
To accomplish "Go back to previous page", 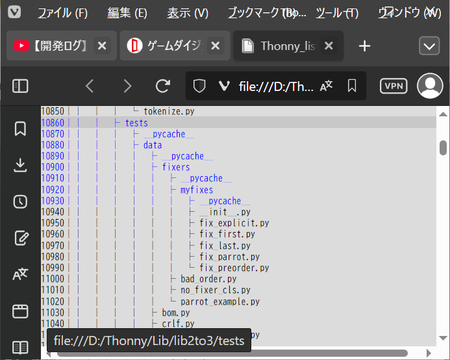I will (x=89, y=86).
